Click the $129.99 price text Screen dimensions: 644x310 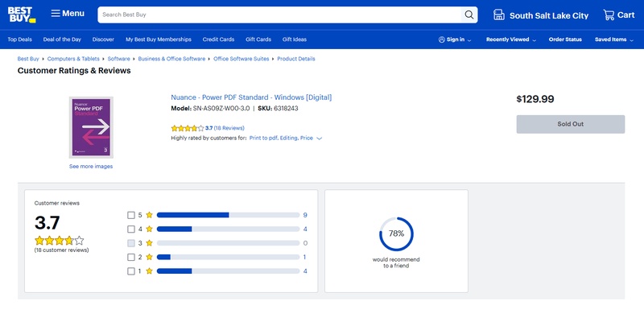535,99
